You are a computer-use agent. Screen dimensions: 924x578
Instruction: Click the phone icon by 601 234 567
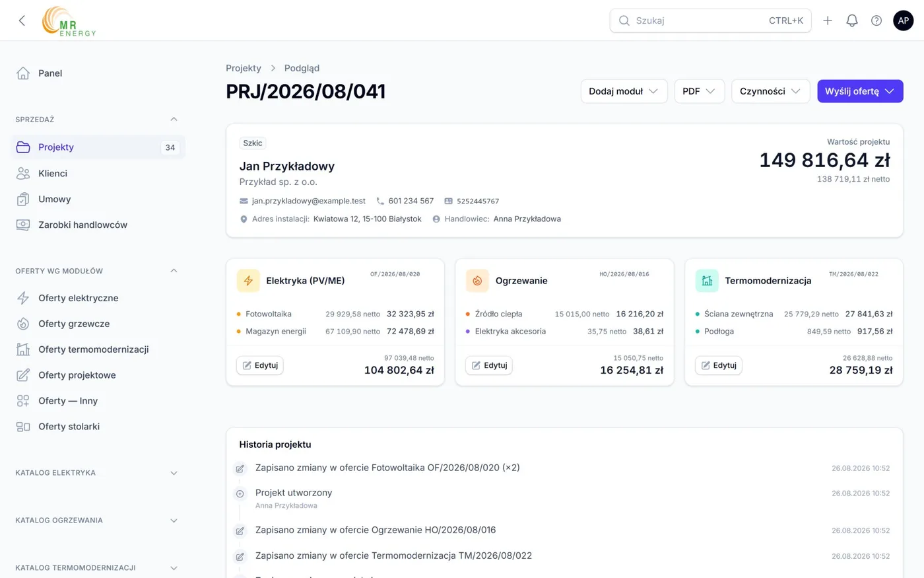pos(380,201)
